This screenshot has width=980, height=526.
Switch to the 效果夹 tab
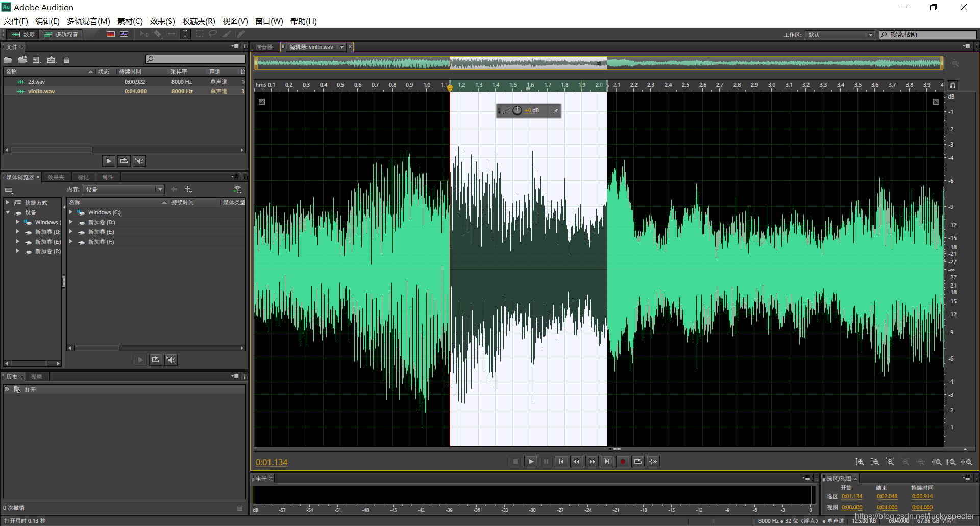pos(56,177)
